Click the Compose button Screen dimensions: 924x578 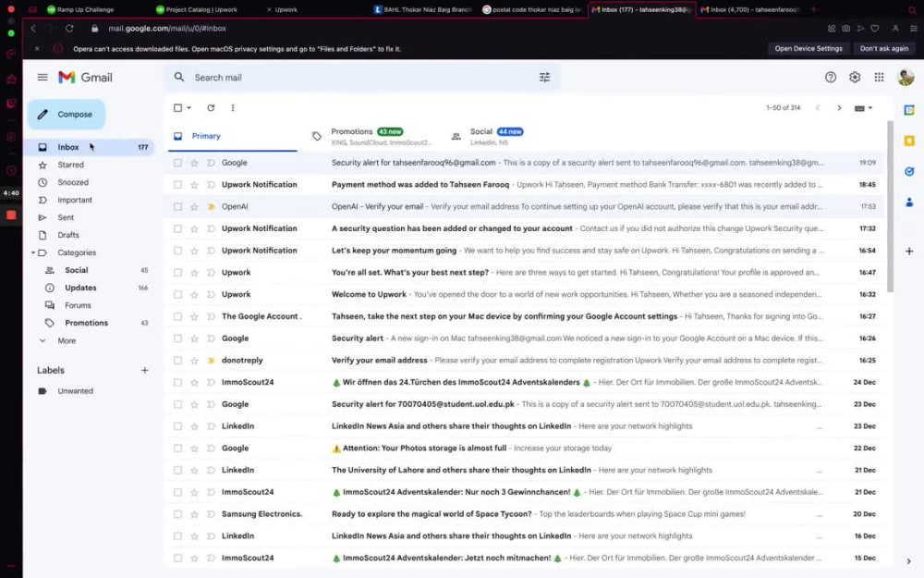[x=66, y=114]
